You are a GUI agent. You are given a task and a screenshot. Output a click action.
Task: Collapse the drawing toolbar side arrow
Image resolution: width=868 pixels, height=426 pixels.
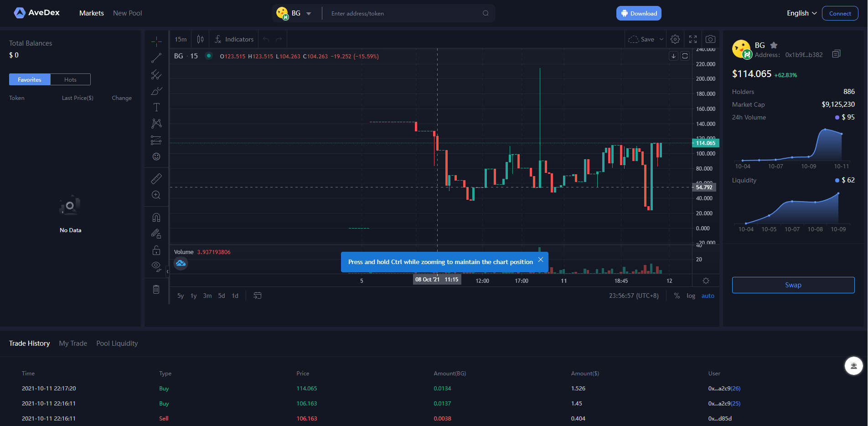point(167,271)
